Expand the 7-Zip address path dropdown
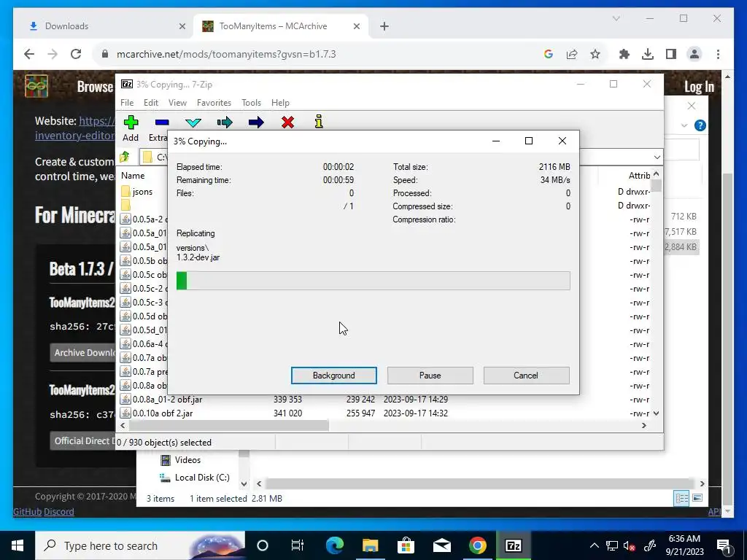This screenshot has height=560, width=747. 657,157
